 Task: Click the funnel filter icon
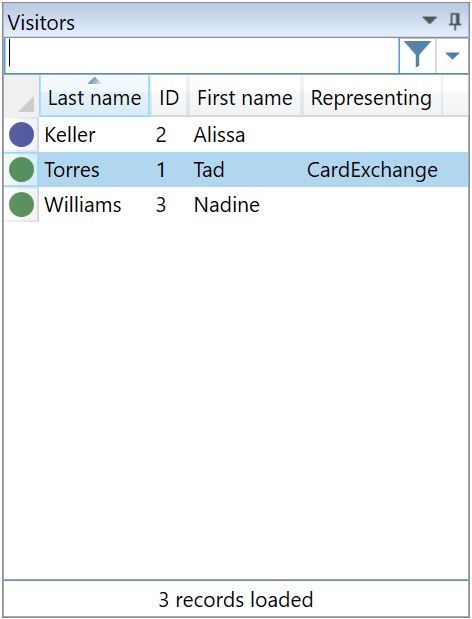pos(418,55)
